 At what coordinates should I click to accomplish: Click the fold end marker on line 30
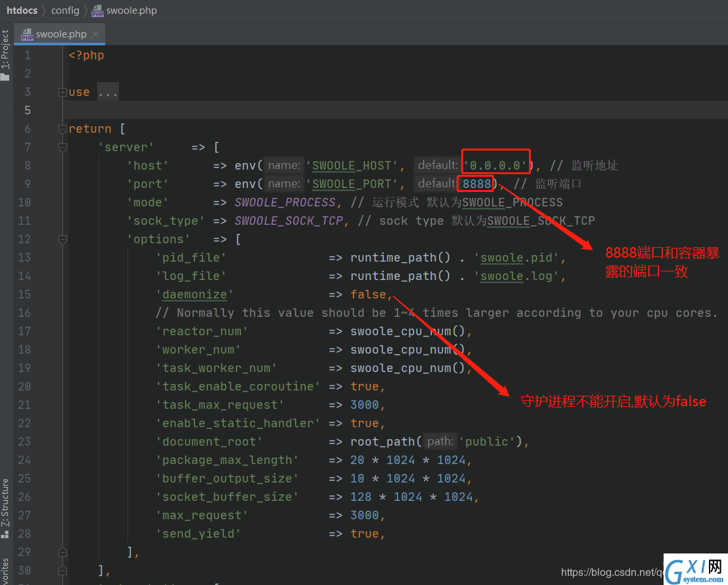coord(62,571)
